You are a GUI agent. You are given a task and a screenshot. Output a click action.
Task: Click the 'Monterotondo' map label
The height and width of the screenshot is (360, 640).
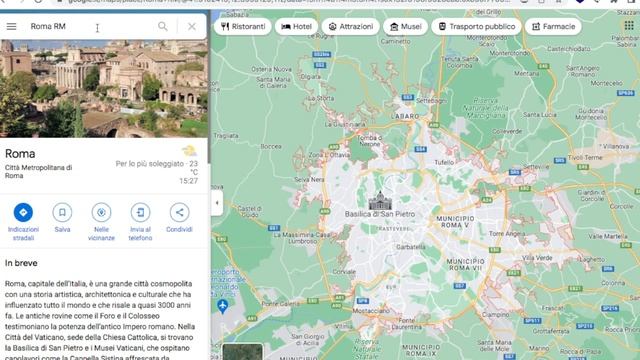coord(510,53)
